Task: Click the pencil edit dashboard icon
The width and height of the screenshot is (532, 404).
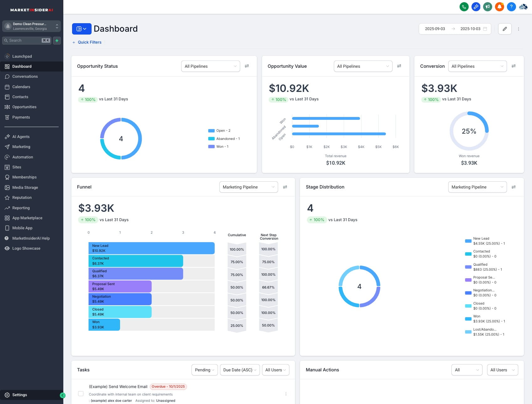Action: pyautogui.click(x=505, y=29)
